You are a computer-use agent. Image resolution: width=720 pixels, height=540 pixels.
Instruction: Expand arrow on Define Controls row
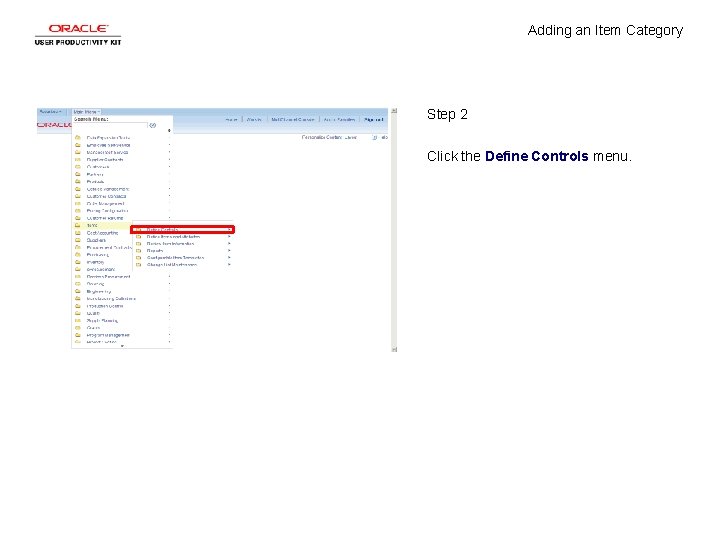(229, 229)
